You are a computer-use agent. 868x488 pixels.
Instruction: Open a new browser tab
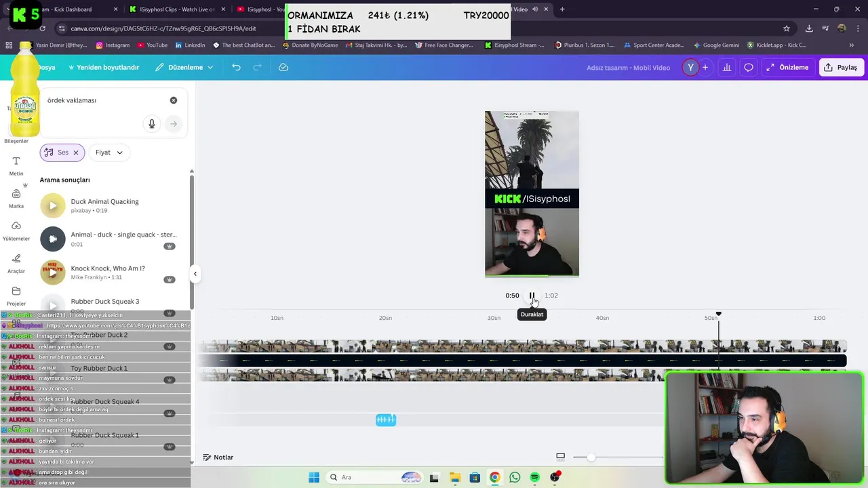pos(562,9)
